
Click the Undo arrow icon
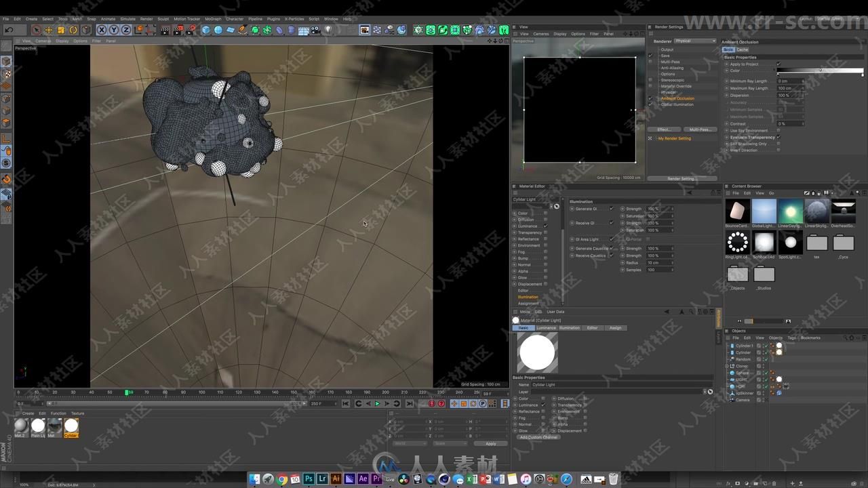(9, 30)
